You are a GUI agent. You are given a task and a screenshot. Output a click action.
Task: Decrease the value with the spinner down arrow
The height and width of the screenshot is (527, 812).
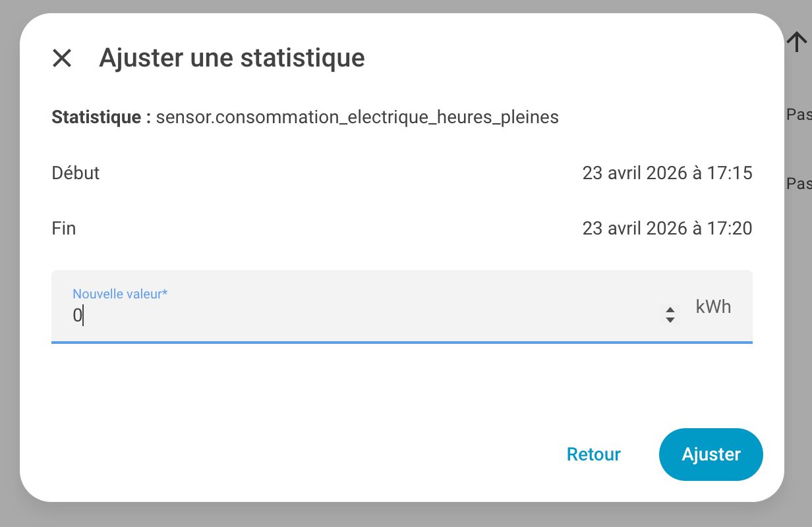click(670, 320)
